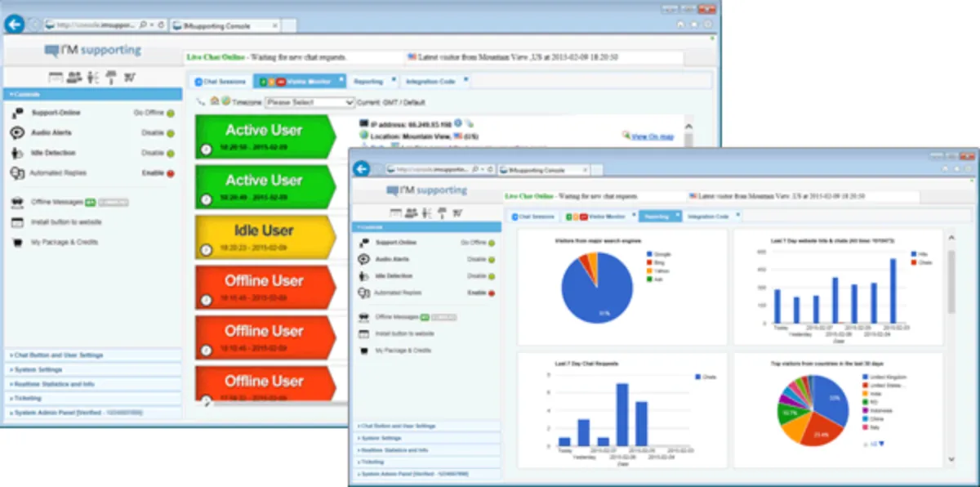Select the second green Active User card
The width and height of the screenshot is (980, 487).
click(265, 186)
